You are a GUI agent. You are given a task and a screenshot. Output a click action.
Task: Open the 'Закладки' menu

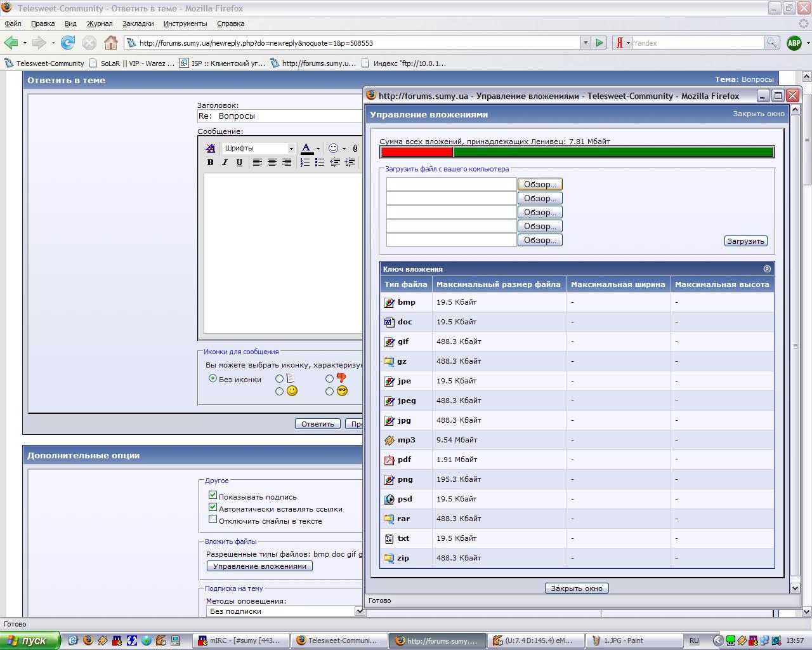(138, 23)
